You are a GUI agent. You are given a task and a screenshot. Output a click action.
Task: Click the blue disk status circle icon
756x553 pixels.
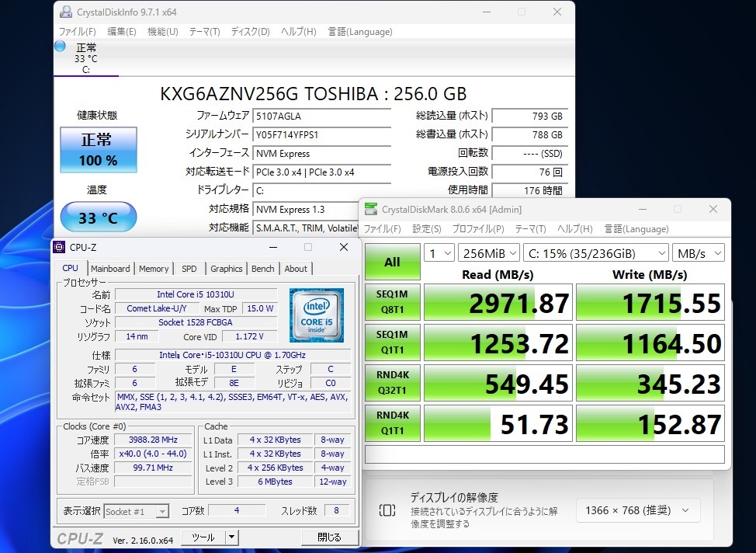click(x=61, y=47)
